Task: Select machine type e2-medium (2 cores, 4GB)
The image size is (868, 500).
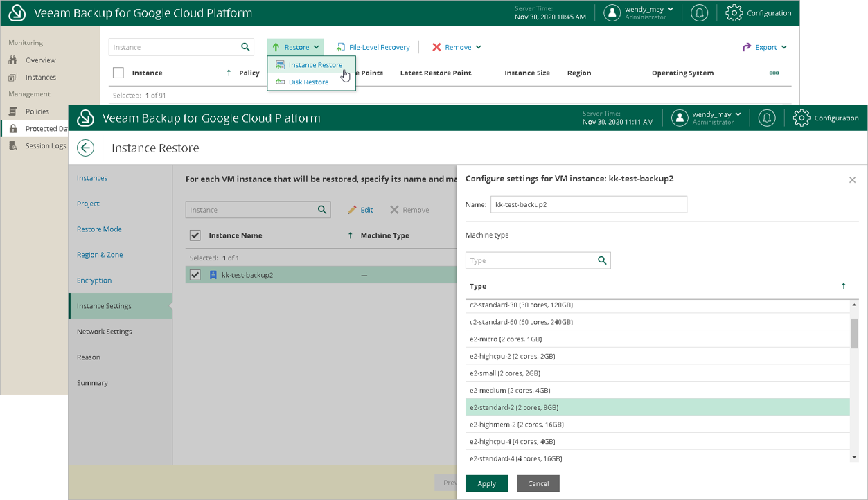Action: (657, 391)
